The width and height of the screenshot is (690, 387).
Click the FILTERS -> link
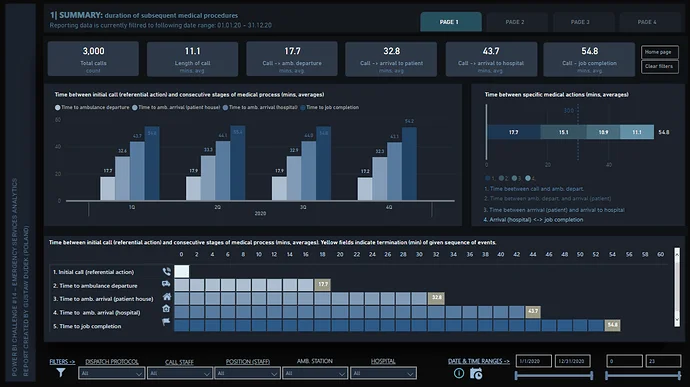coord(62,361)
